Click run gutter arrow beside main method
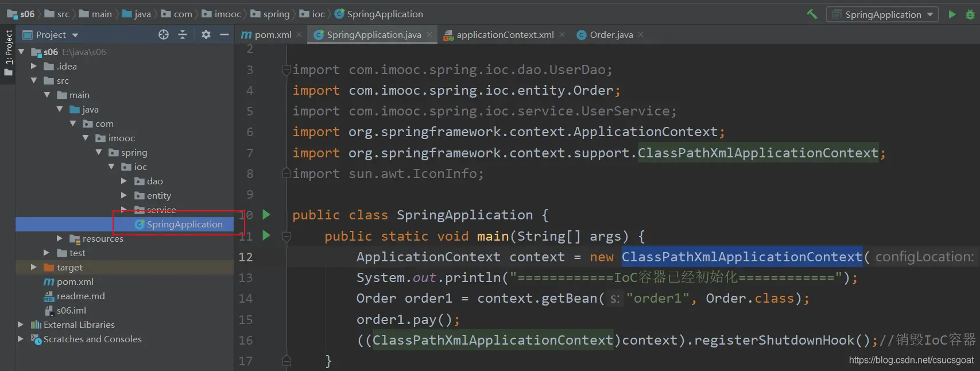 [266, 235]
